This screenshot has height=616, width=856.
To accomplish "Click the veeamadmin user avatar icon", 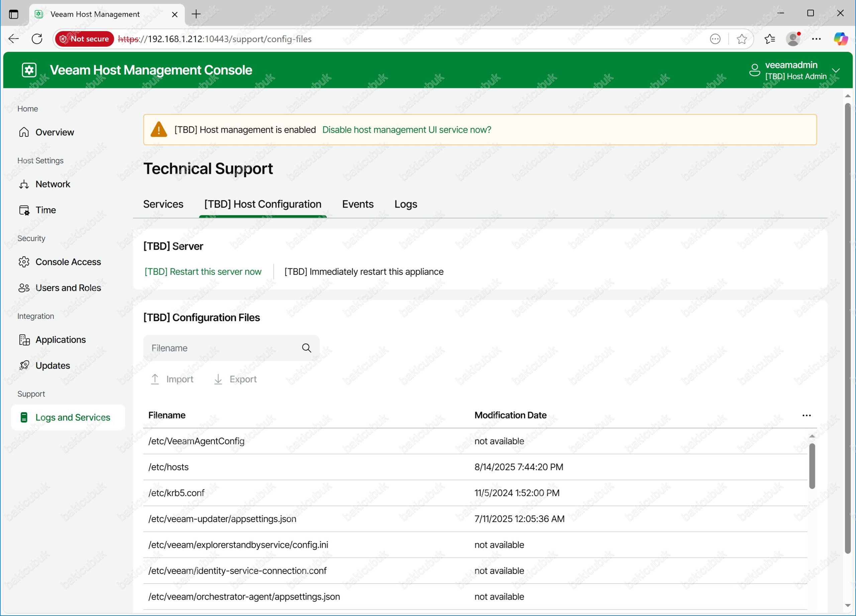I will 754,70.
